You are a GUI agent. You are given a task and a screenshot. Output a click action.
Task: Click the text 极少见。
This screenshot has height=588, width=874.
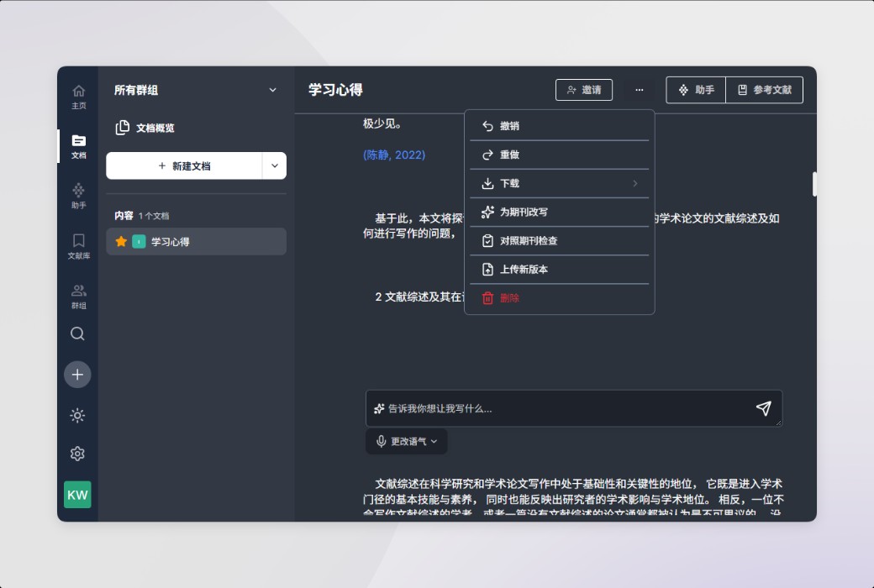click(x=382, y=123)
